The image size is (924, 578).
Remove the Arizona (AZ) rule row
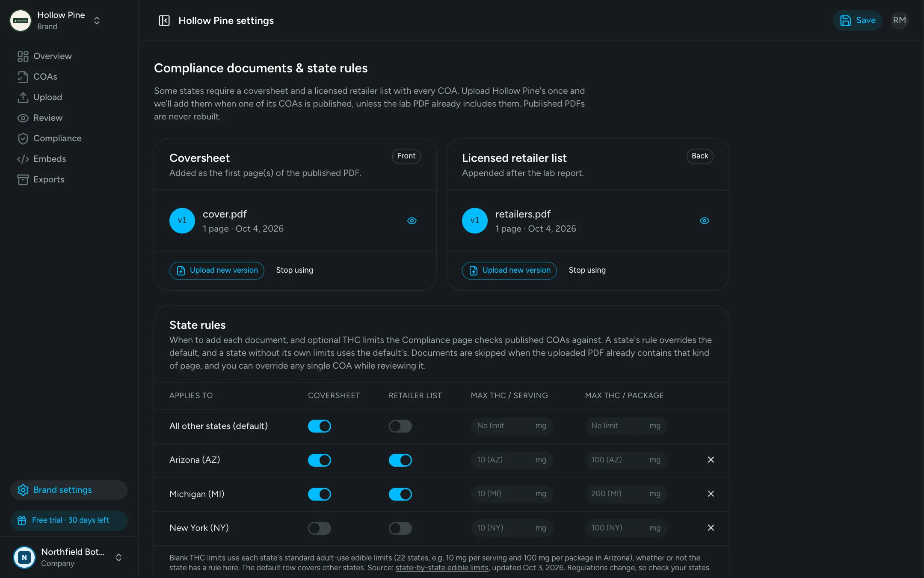[x=711, y=460]
